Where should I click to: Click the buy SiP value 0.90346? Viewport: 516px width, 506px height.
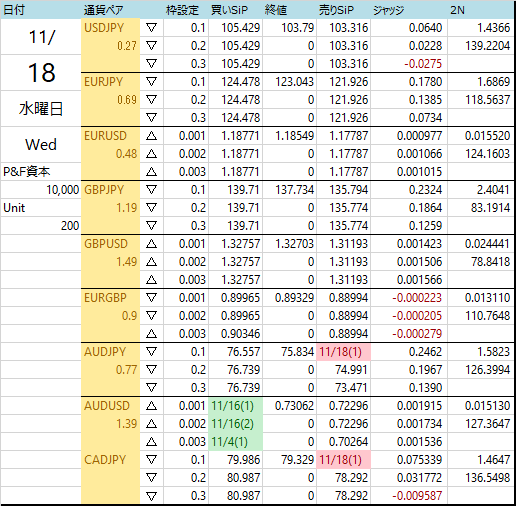point(240,334)
